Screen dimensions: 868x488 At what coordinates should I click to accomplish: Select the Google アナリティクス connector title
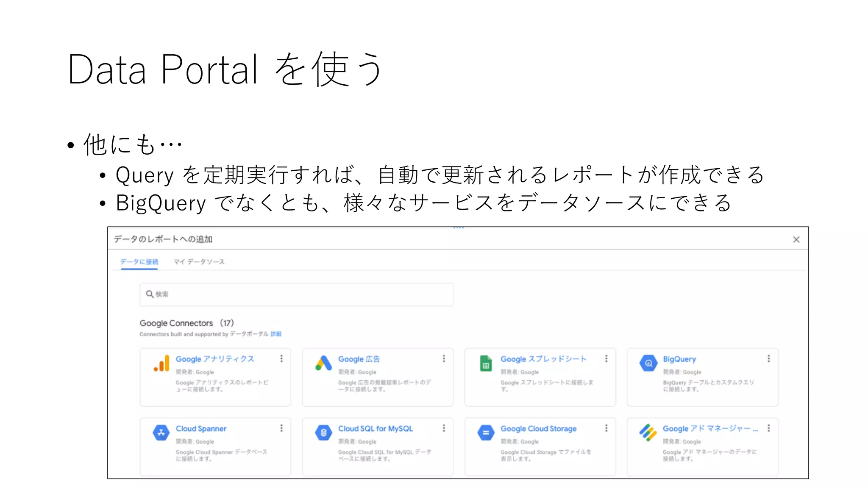(215, 359)
